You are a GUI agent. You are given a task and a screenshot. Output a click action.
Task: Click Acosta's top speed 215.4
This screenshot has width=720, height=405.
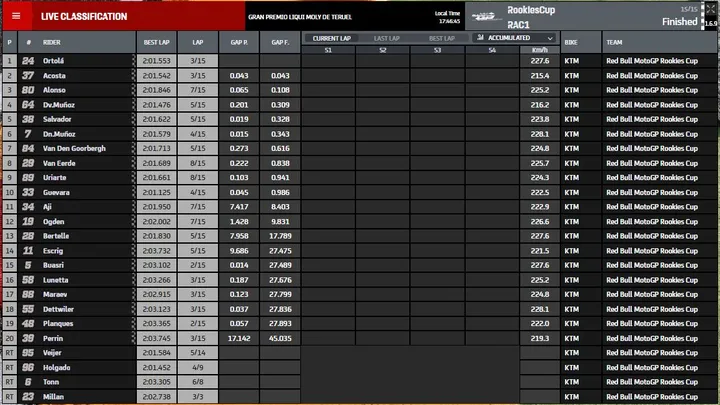point(540,75)
